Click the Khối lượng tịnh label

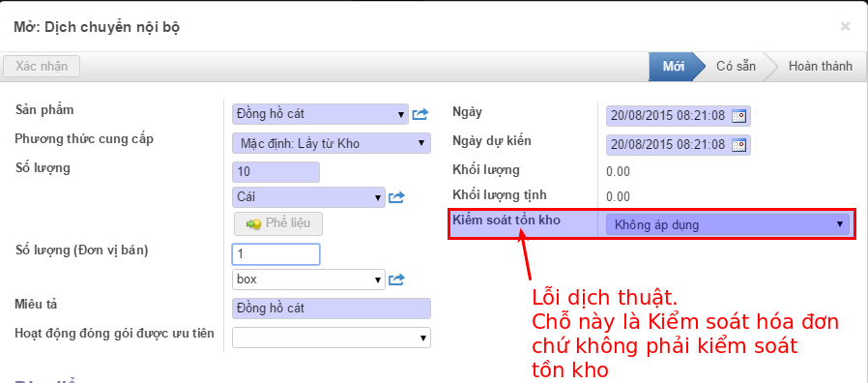[500, 195]
